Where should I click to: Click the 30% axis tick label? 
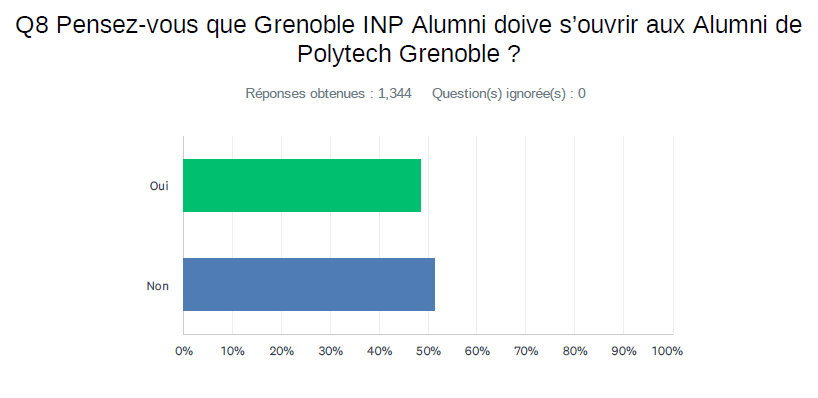click(x=331, y=352)
